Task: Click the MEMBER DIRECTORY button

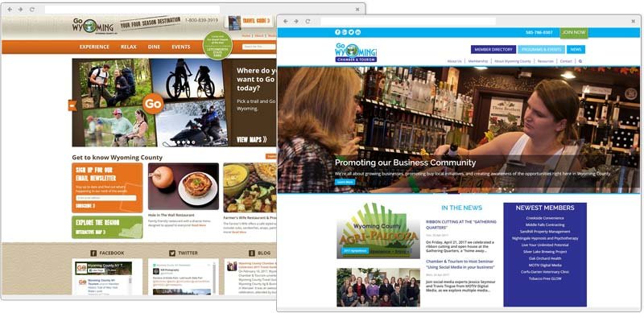Action: tap(493, 49)
